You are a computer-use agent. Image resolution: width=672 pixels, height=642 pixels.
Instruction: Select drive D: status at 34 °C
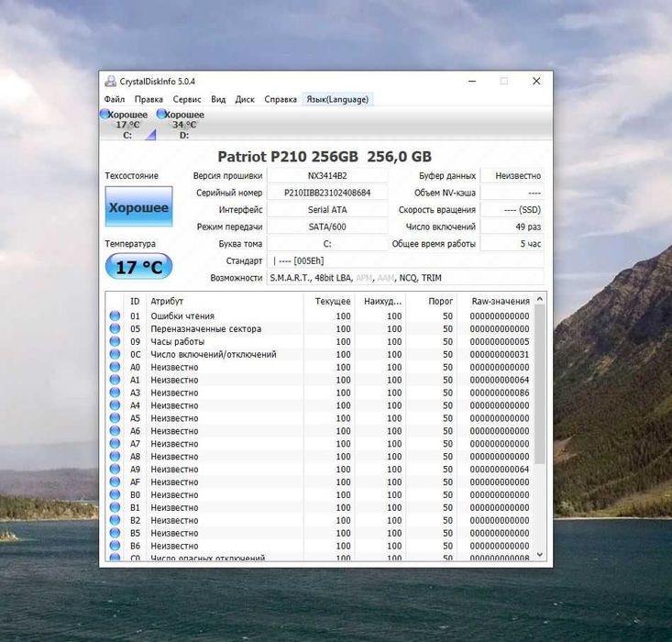(184, 125)
